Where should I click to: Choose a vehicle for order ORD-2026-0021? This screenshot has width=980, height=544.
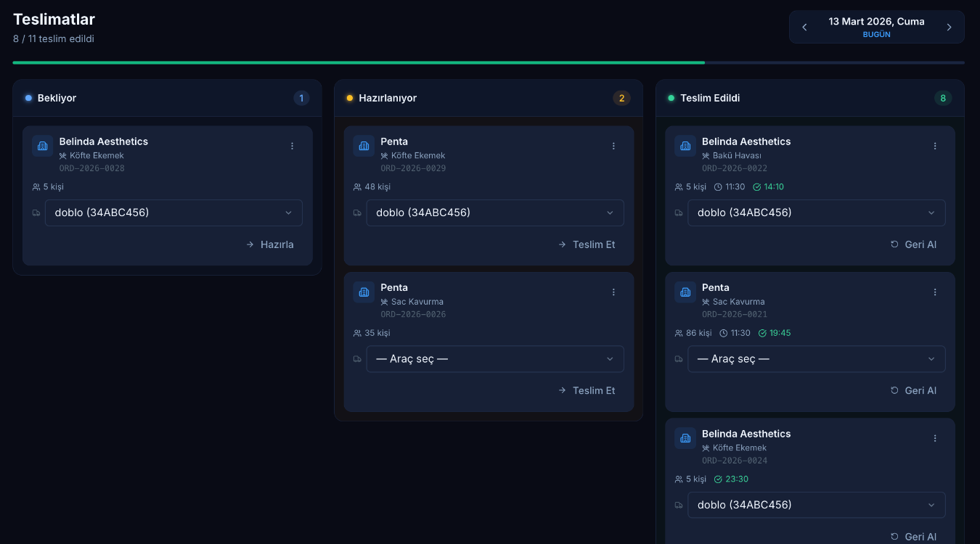(x=817, y=359)
